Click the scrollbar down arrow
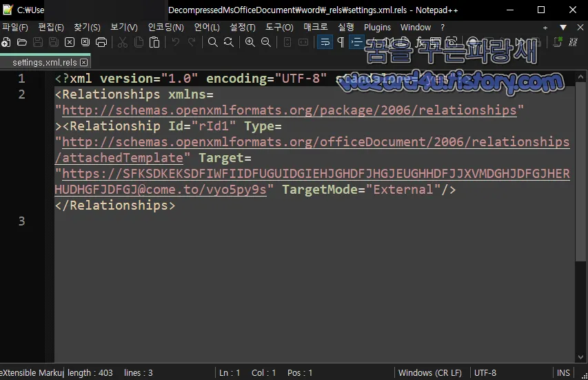 tap(580, 357)
